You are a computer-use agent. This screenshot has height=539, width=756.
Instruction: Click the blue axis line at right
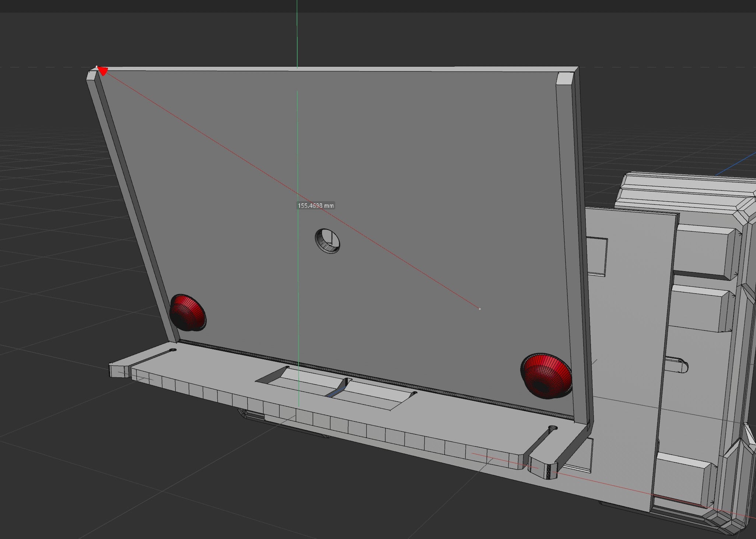pyautogui.click(x=735, y=164)
